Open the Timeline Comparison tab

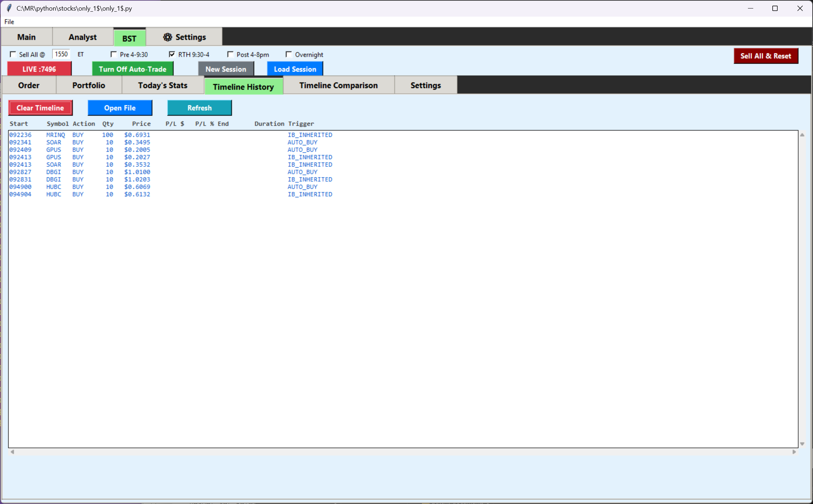coord(338,85)
